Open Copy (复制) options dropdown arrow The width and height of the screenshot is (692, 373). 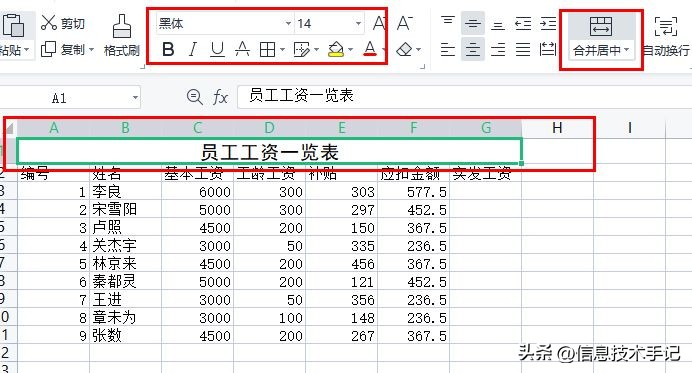pos(92,49)
